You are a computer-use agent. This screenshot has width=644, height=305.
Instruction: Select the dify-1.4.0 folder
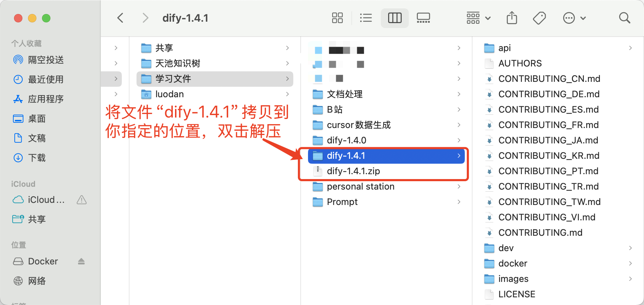386,140
